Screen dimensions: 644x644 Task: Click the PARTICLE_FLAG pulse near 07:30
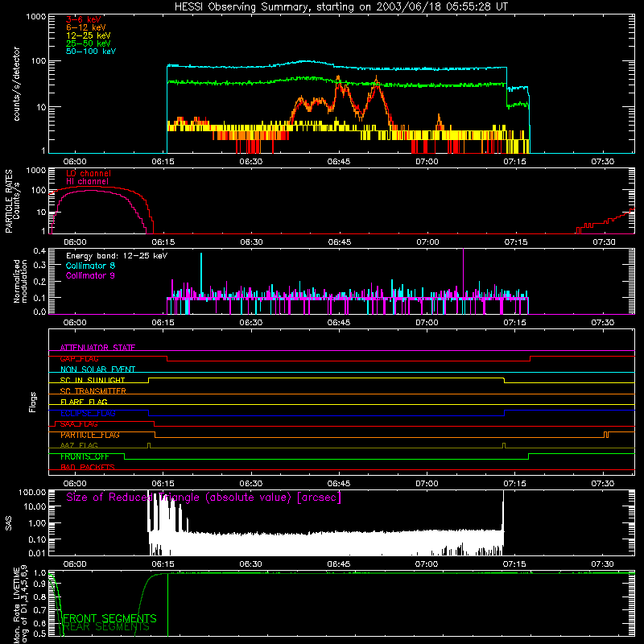(606, 435)
